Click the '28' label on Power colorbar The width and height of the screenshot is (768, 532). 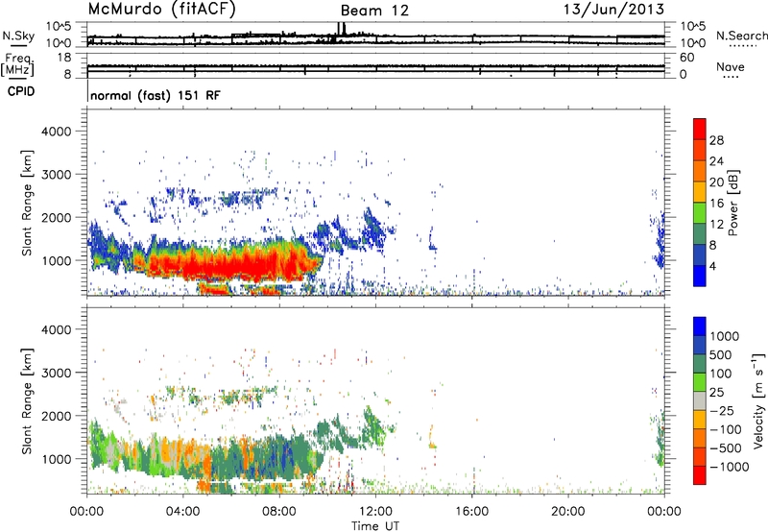pyautogui.click(x=716, y=140)
